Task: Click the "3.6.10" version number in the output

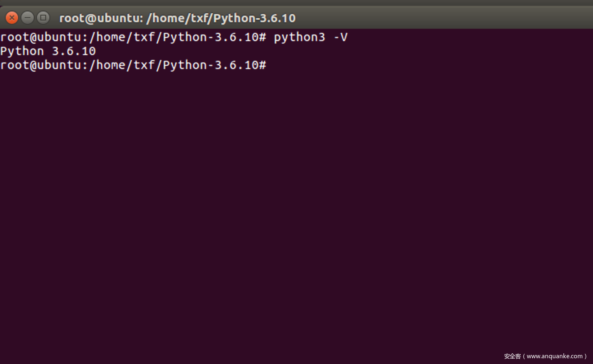Action: click(x=74, y=51)
